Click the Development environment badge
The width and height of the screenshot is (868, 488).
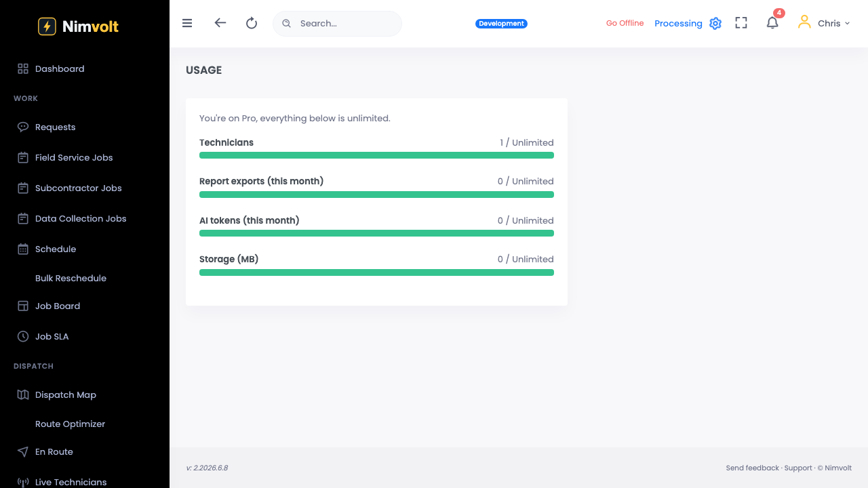click(501, 24)
